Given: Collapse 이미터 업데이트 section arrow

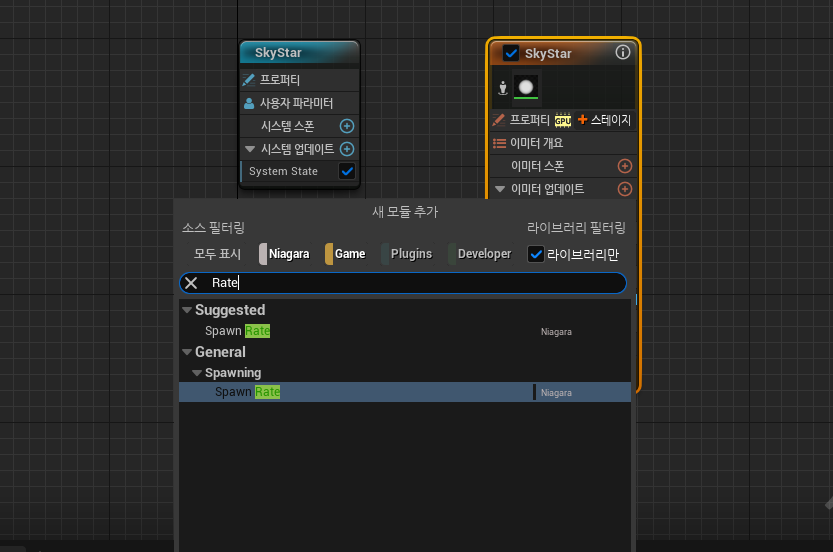Looking at the screenshot, I should (500, 189).
